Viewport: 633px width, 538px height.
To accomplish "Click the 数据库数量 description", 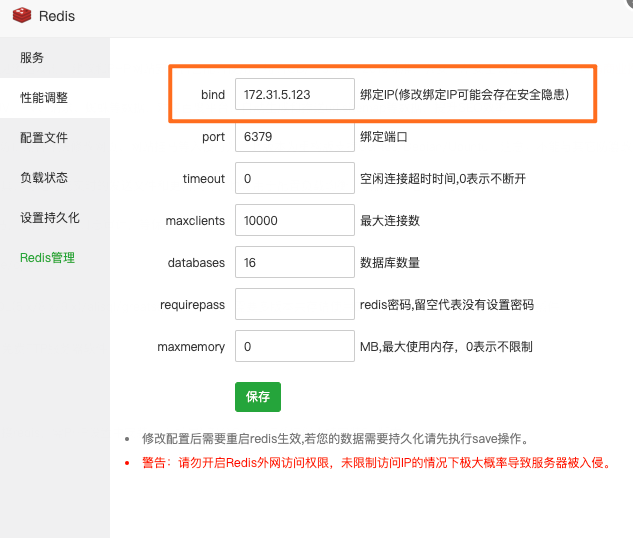I will 390,262.
